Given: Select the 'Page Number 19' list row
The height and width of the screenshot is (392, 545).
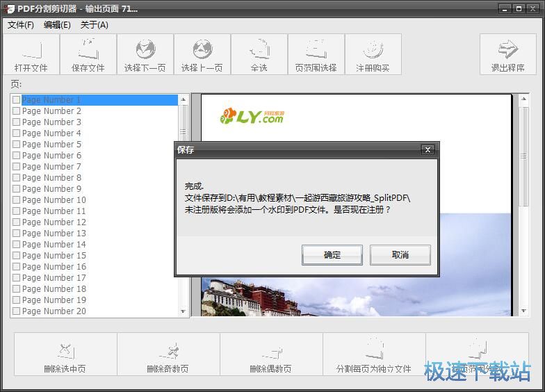Looking at the screenshot, I should point(95,300).
